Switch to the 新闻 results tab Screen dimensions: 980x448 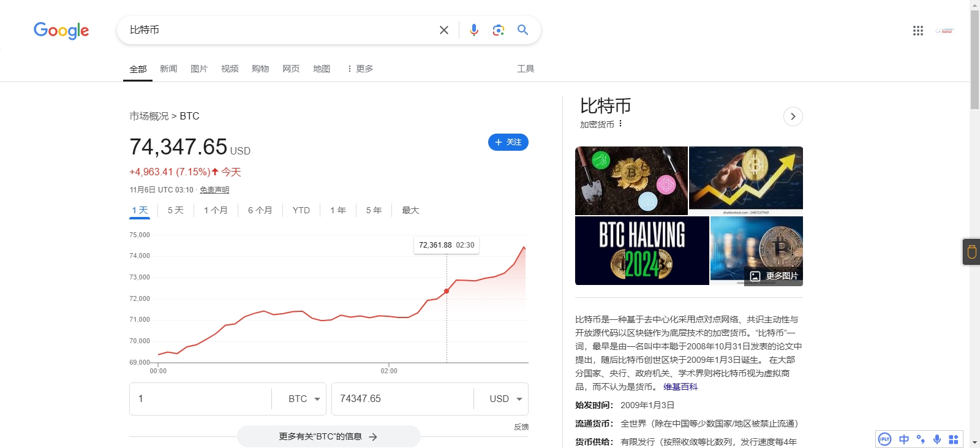pos(168,69)
